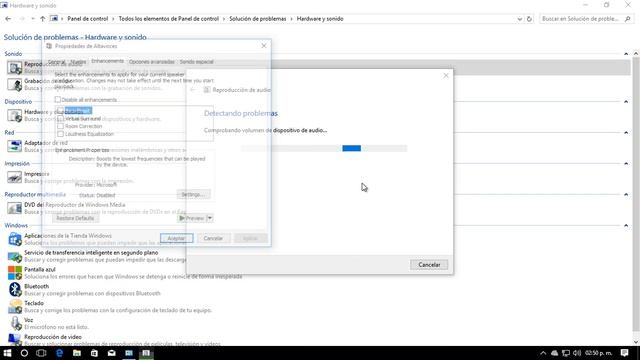Toggle the highlighted first enhancement checkbox
This screenshot has width=640, height=360.
click(x=60, y=111)
